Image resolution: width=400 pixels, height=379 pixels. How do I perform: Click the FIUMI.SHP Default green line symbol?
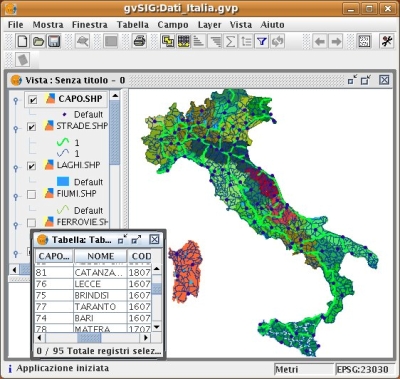(x=63, y=210)
